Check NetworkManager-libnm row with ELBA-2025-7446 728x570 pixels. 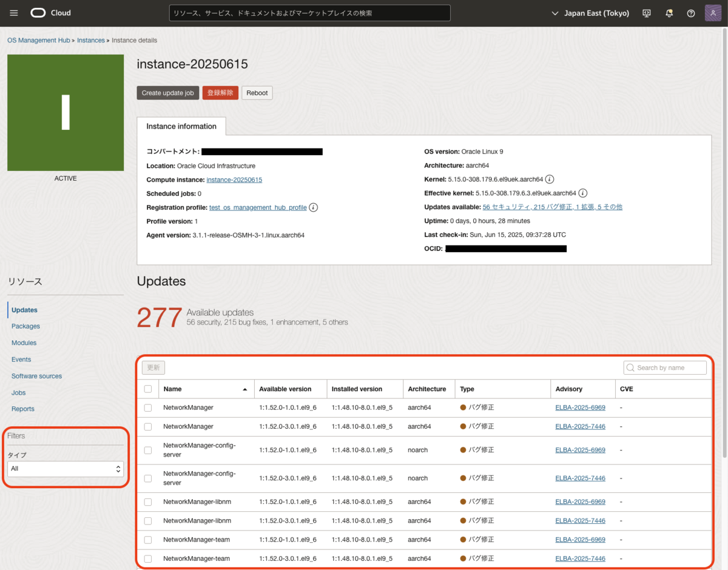pos(148,521)
